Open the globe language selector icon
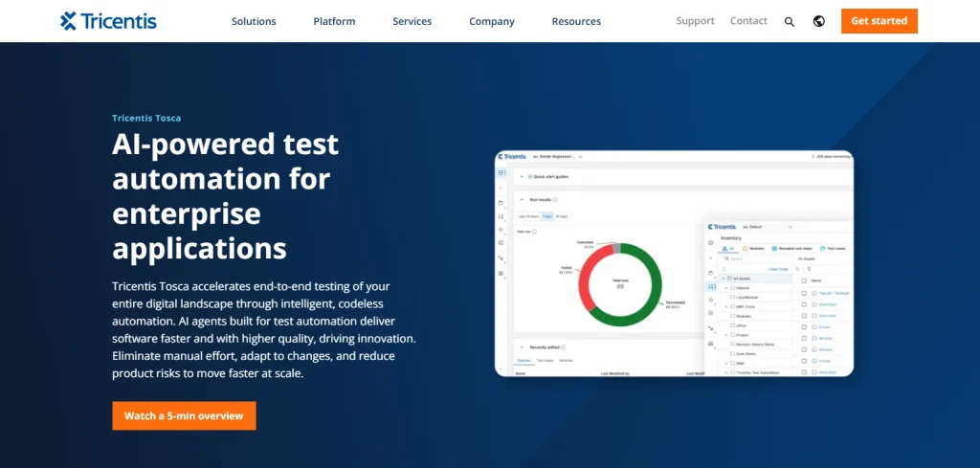980x468 pixels. [x=819, y=21]
